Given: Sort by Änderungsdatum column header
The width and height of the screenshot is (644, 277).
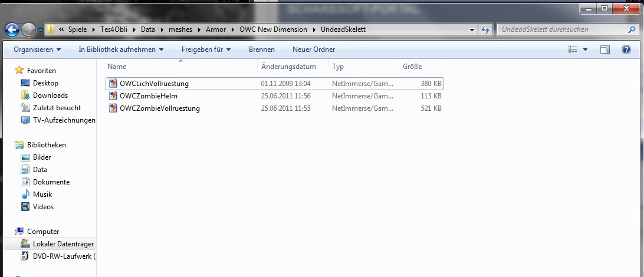Looking at the screenshot, I should pyautogui.click(x=288, y=67).
